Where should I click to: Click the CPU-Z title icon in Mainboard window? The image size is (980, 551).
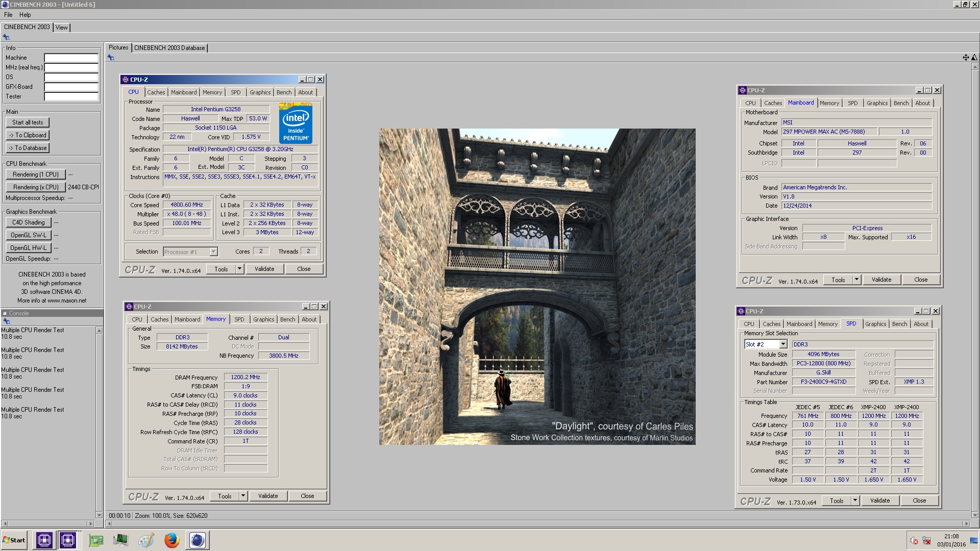pos(743,90)
